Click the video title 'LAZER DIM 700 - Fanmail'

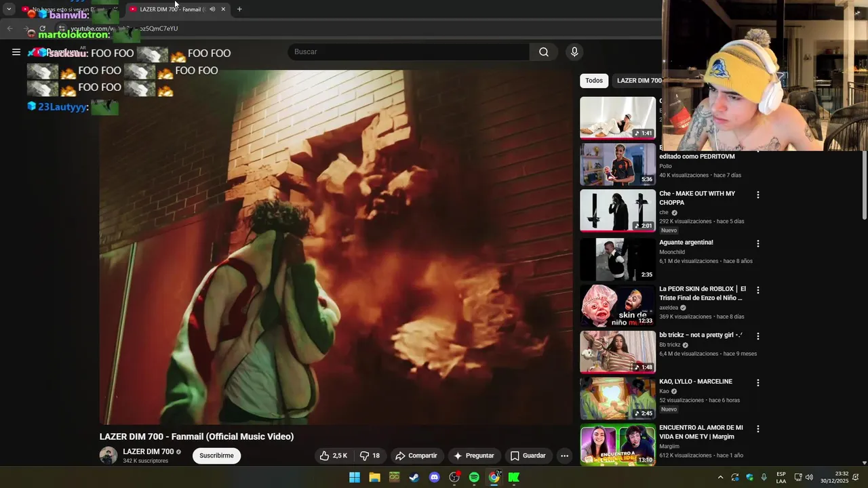(x=197, y=436)
